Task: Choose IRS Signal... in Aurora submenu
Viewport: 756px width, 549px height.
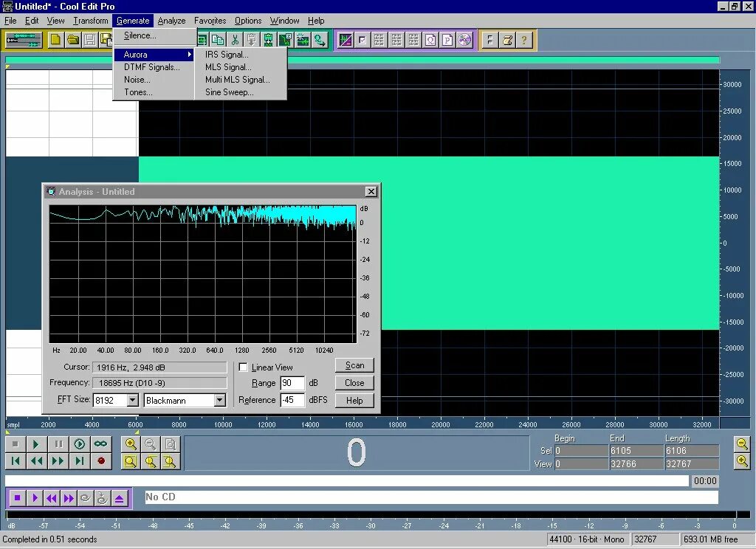Action: (x=241, y=55)
